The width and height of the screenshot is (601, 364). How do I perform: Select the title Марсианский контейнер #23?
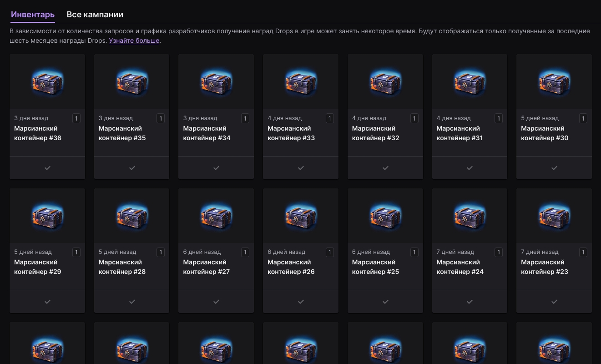tap(545, 267)
